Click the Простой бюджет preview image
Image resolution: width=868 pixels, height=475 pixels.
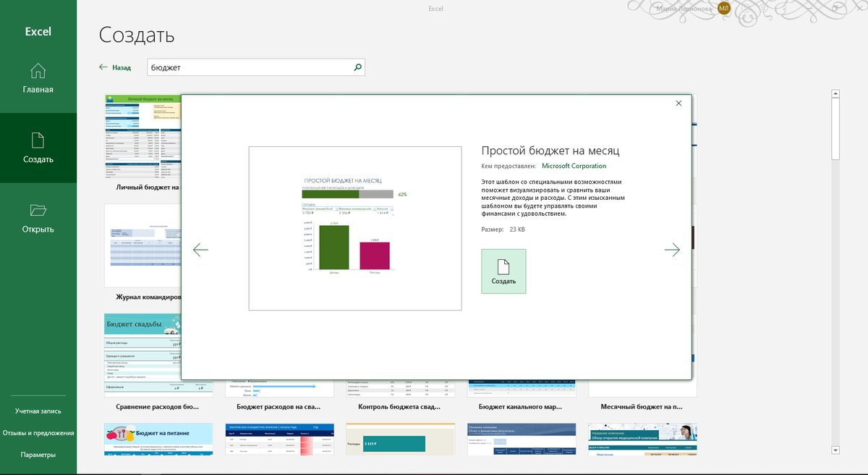[355, 228]
